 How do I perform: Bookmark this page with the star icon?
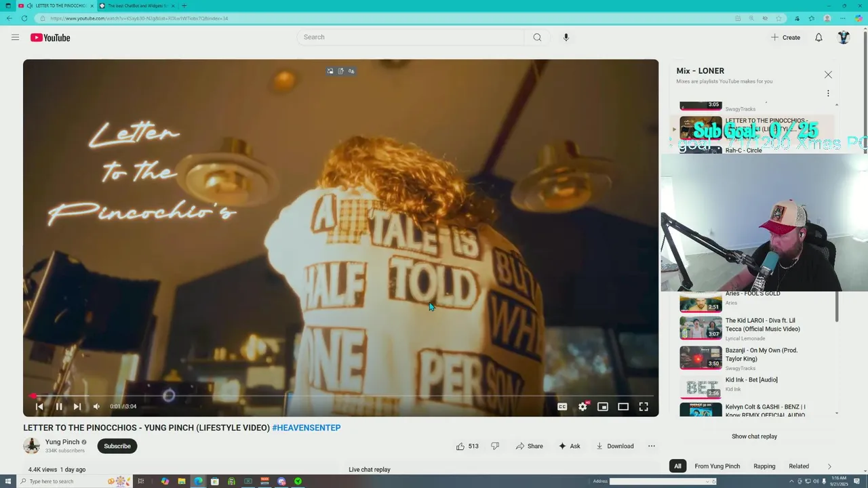point(778,18)
